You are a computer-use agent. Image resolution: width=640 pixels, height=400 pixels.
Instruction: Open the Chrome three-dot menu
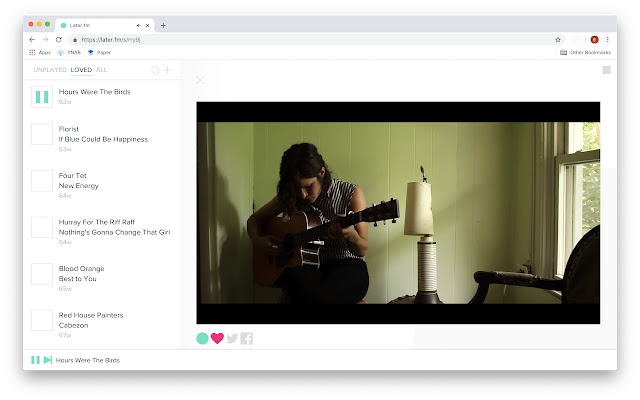[x=608, y=39]
